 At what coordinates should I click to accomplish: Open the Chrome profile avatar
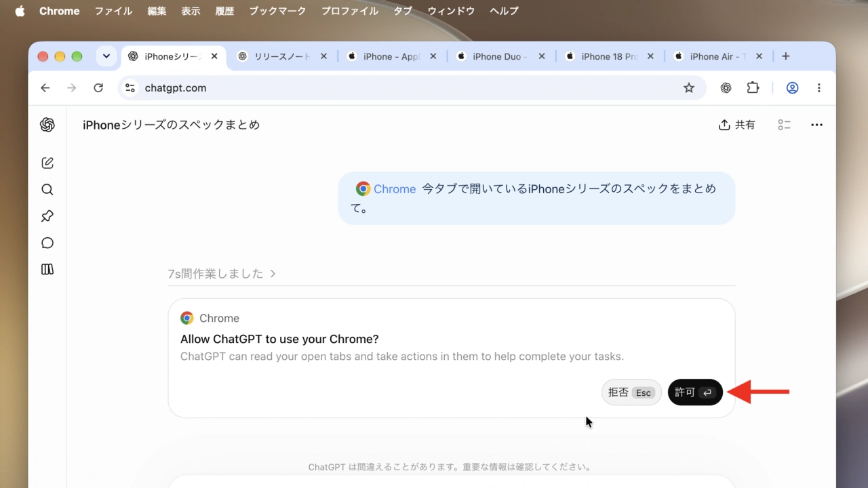tap(792, 87)
